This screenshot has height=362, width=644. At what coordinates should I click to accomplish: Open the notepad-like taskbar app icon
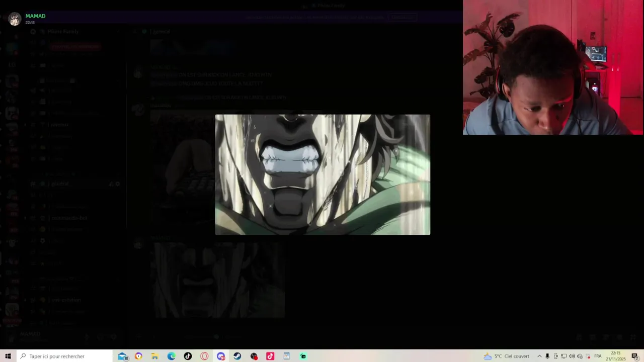[x=287, y=356]
